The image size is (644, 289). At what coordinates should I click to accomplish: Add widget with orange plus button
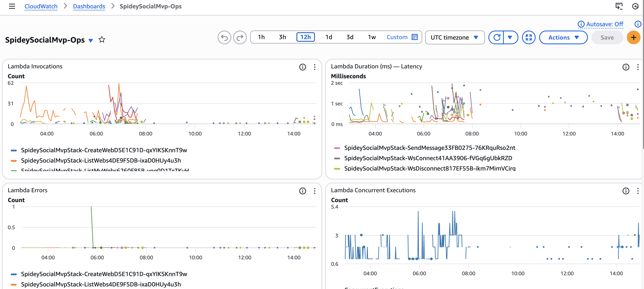(x=633, y=37)
